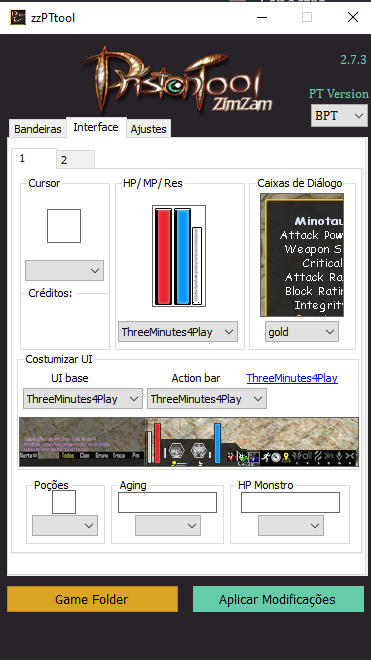
Task: Click the Costumizar UI group label
Action: pyautogui.click(x=59, y=359)
